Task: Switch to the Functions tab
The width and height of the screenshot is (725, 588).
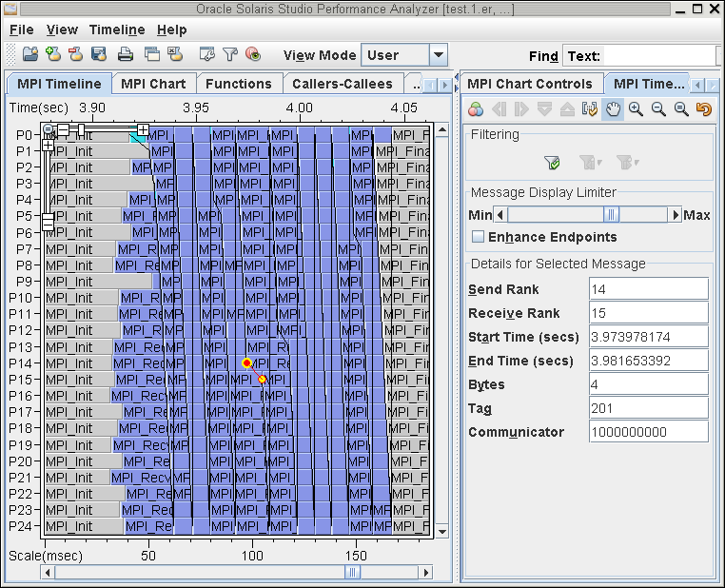Action: pyautogui.click(x=239, y=84)
